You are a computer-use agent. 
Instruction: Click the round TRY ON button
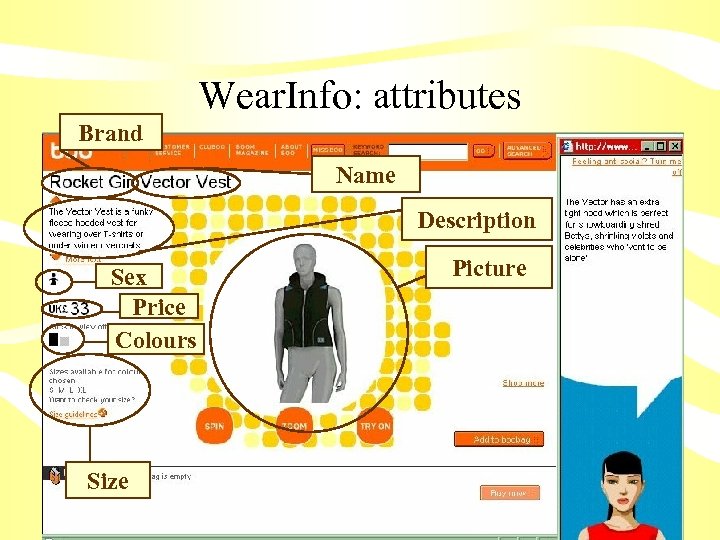tap(375, 426)
